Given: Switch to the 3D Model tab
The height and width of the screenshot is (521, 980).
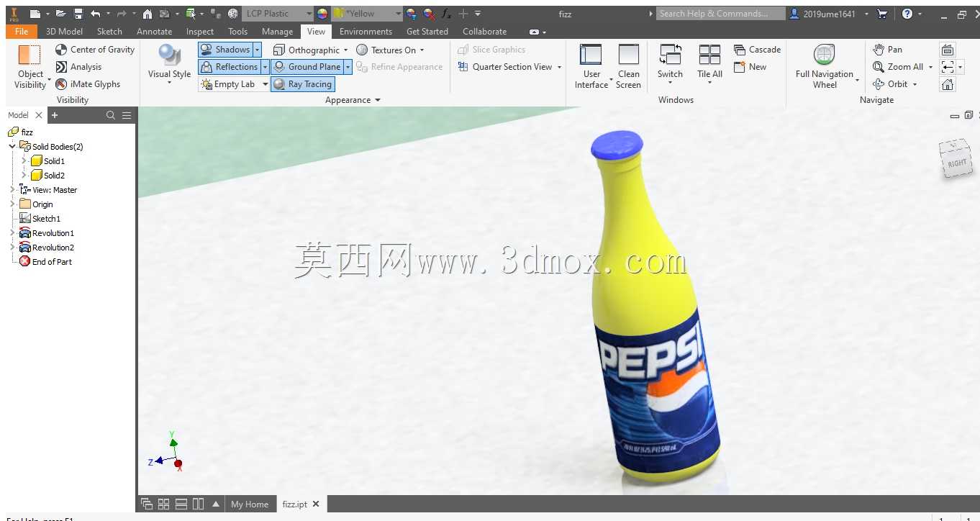Looking at the screenshot, I should [64, 32].
